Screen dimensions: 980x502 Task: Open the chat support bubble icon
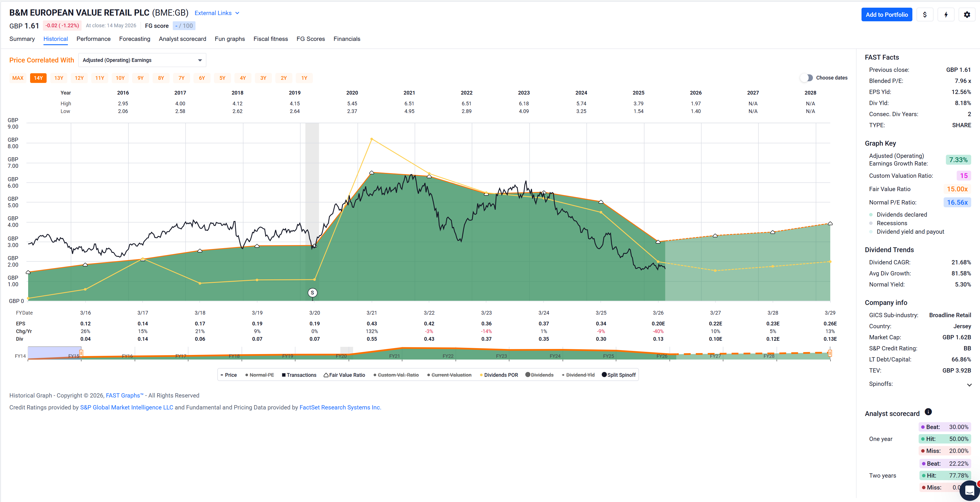click(x=969, y=491)
